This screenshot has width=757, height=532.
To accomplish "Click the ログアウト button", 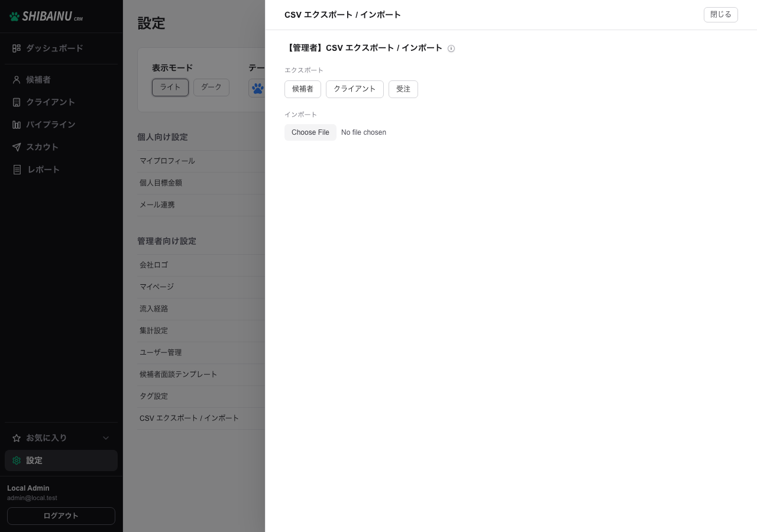I will tap(61, 515).
